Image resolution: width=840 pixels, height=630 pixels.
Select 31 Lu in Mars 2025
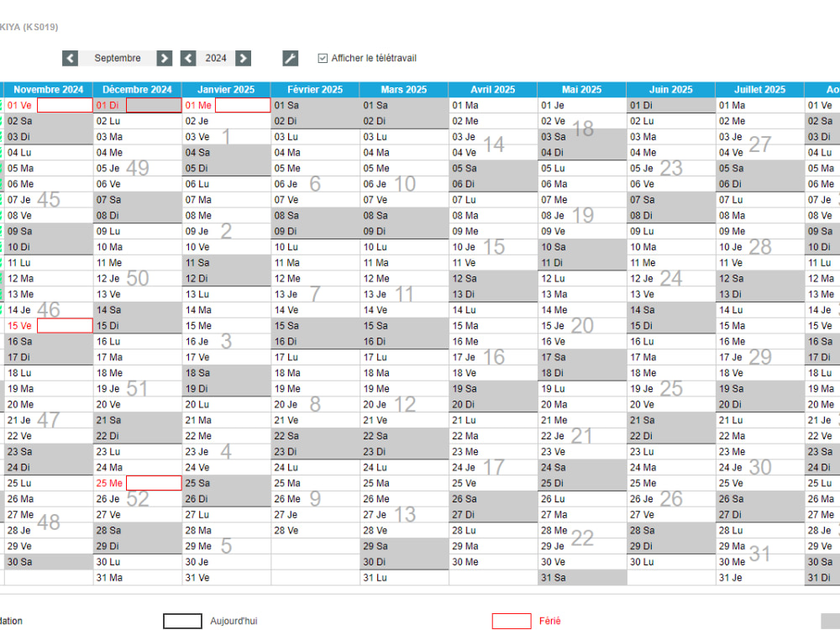pos(404,578)
